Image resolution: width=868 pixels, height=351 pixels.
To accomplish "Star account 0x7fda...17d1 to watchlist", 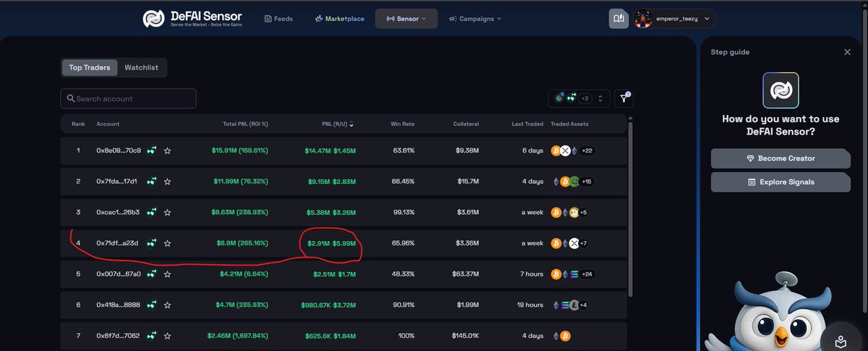I will tap(167, 181).
